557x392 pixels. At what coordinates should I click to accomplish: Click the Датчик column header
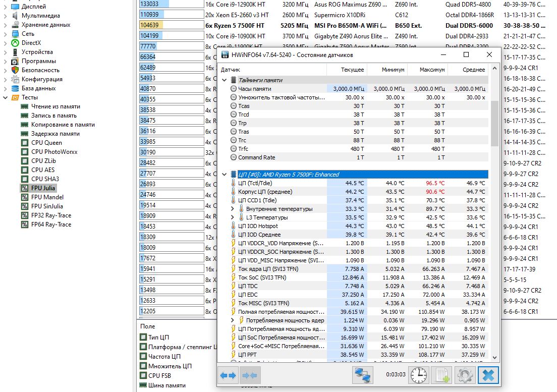click(x=272, y=70)
